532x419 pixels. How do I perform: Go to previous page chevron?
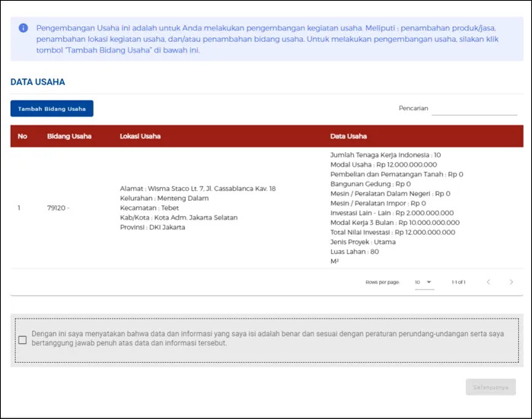click(488, 282)
